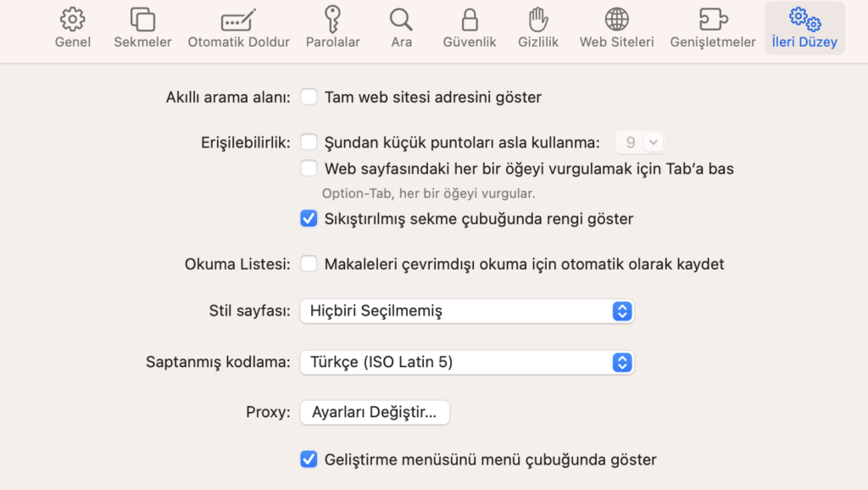The image size is (868, 490).
Task: Enable 'Tam web sitesi adresini göster'
Action: [x=309, y=97]
